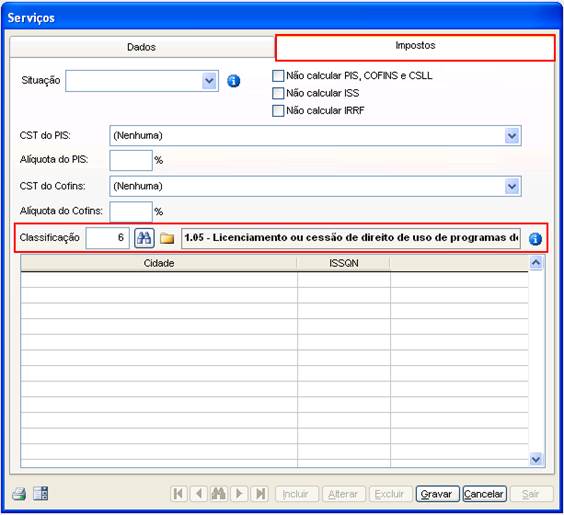564x515 pixels.
Task: Print using the printer icon
Action: pos(19,494)
